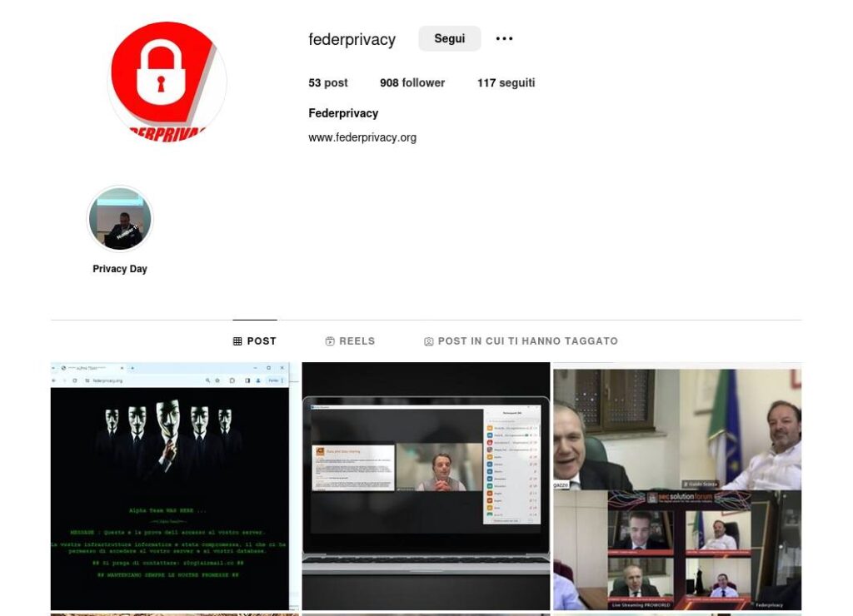Open the three-dot profile options menu
This screenshot has width=853, height=616.
(x=504, y=38)
